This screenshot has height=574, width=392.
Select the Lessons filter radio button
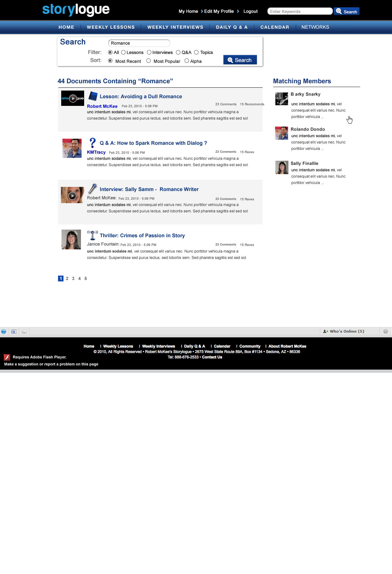click(x=123, y=52)
